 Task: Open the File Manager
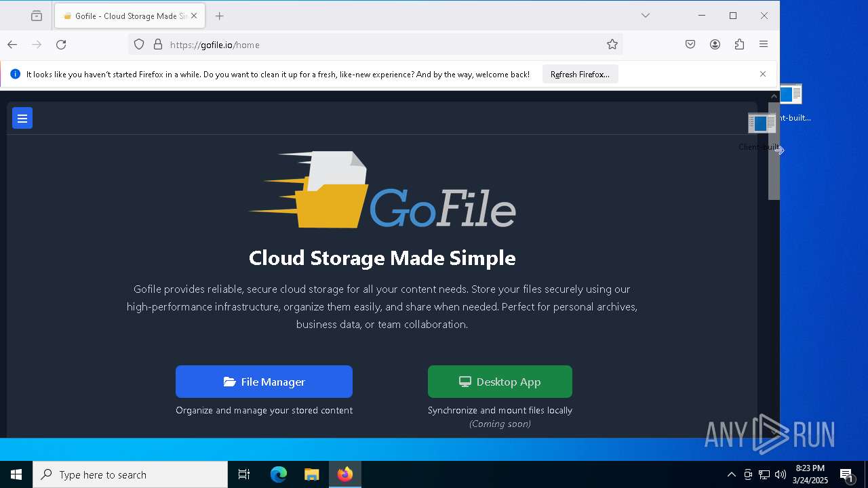click(x=264, y=382)
